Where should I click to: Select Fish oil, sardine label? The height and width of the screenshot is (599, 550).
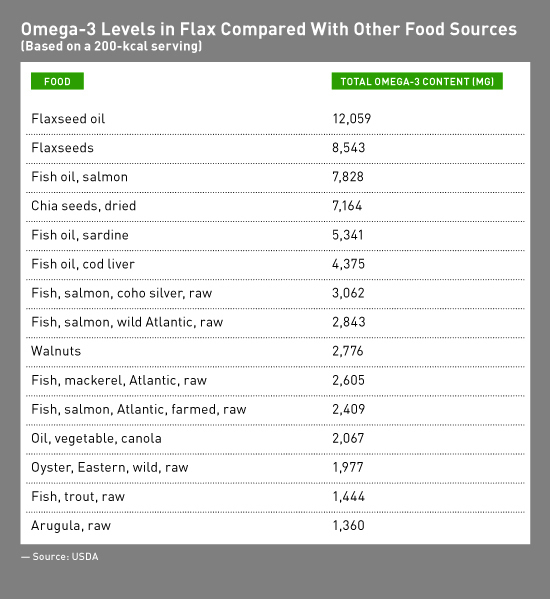point(80,235)
